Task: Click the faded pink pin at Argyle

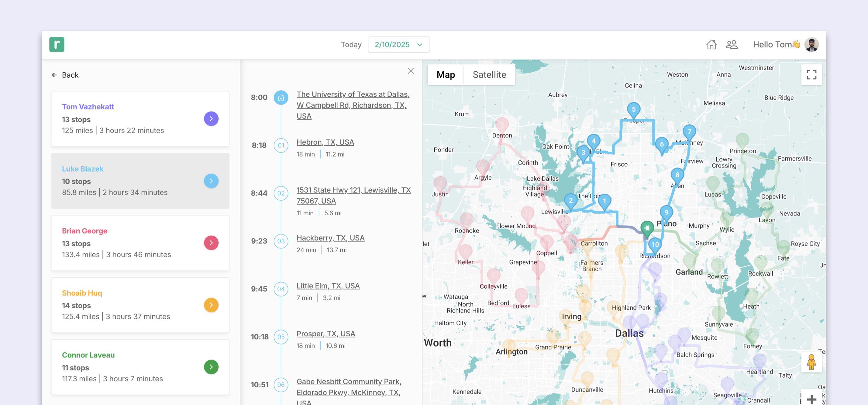Action: pyautogui.click(x=483, y=168)
